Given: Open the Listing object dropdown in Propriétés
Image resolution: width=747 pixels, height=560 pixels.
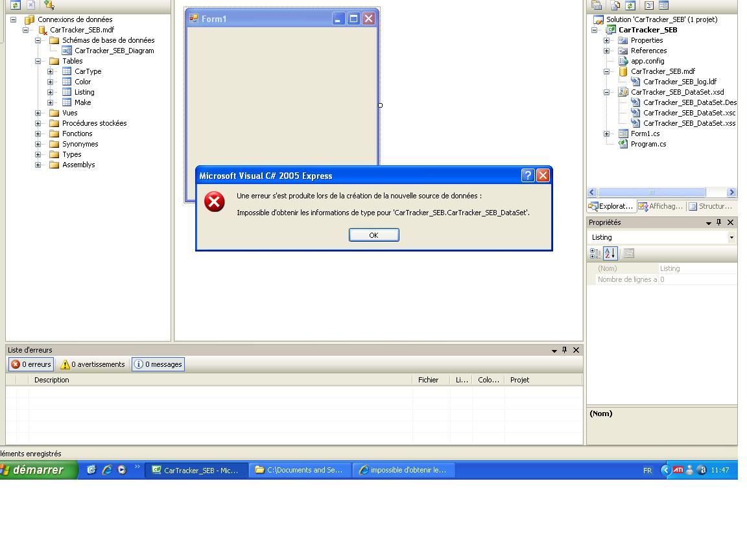Looking at the screenshot, I should [731, 237].
